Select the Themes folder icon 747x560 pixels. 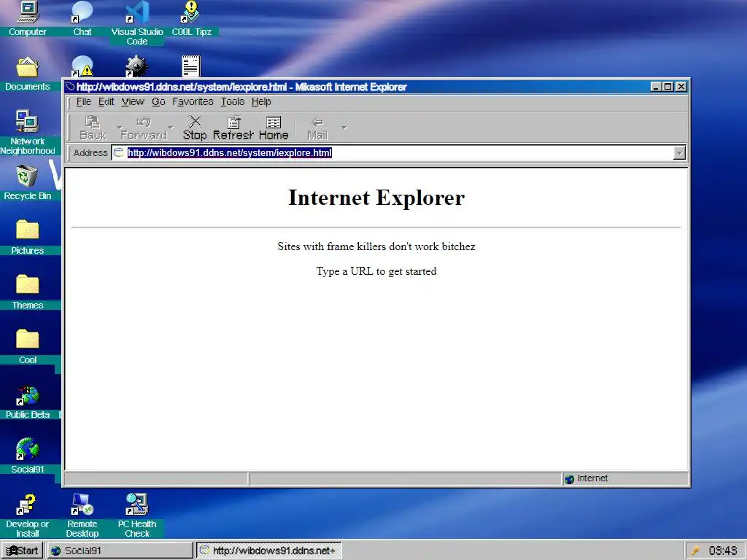(x=28, y=292)
